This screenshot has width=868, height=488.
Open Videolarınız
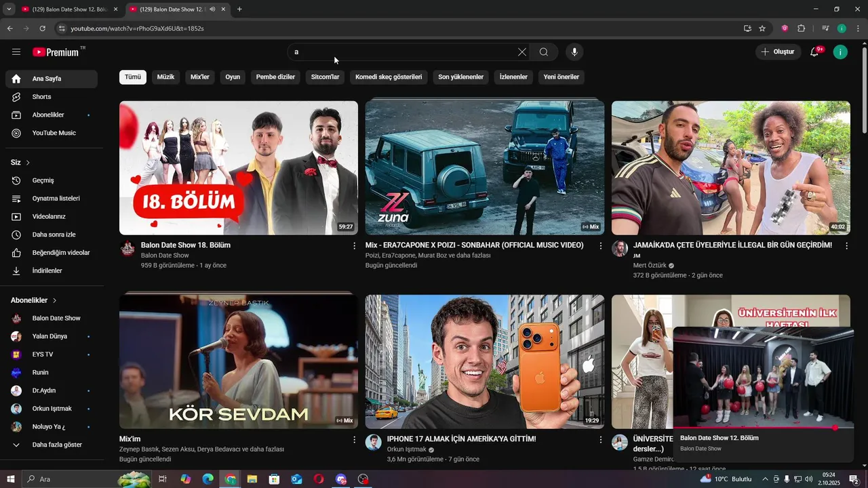(52, 216)
